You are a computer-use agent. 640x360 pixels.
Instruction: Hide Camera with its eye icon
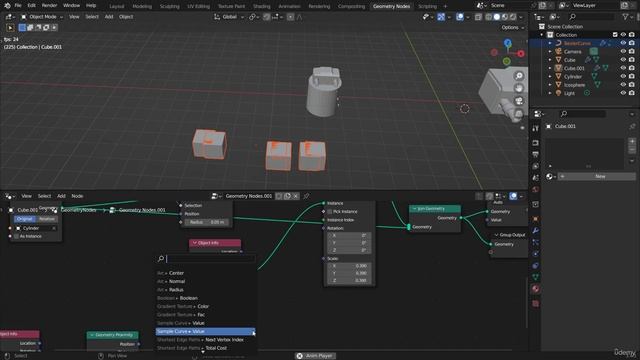[x=623, y=51]
